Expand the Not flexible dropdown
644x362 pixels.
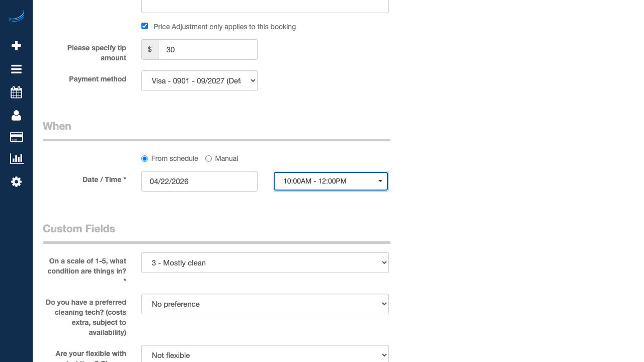point(265,354)
